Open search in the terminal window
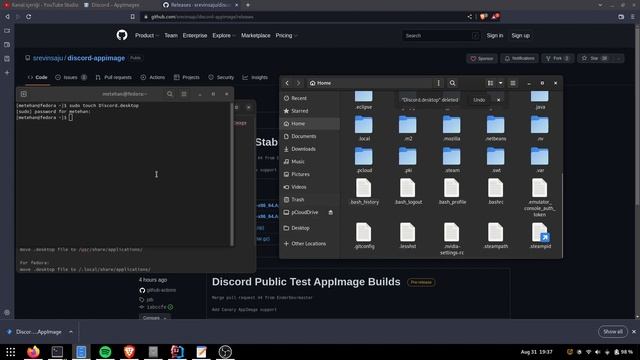 (x=170, y=94)
